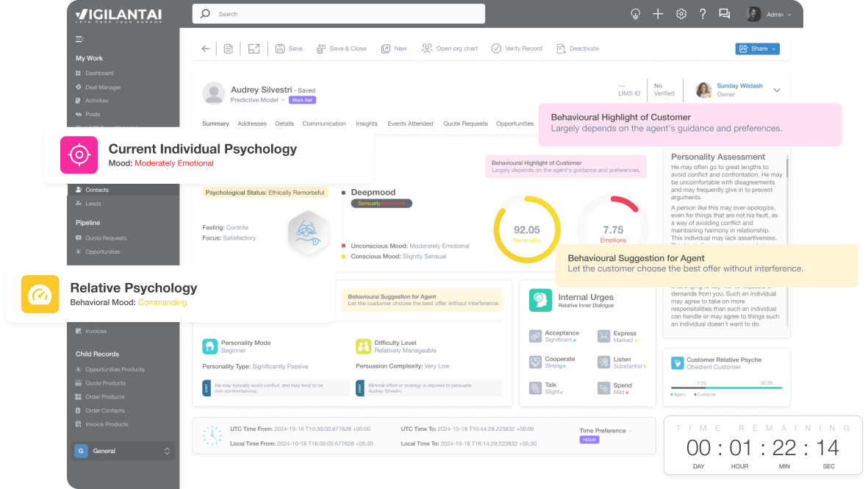Click the 7.75 Emotions gauge
The image size is (868, 489).
(x=613, y=229)
